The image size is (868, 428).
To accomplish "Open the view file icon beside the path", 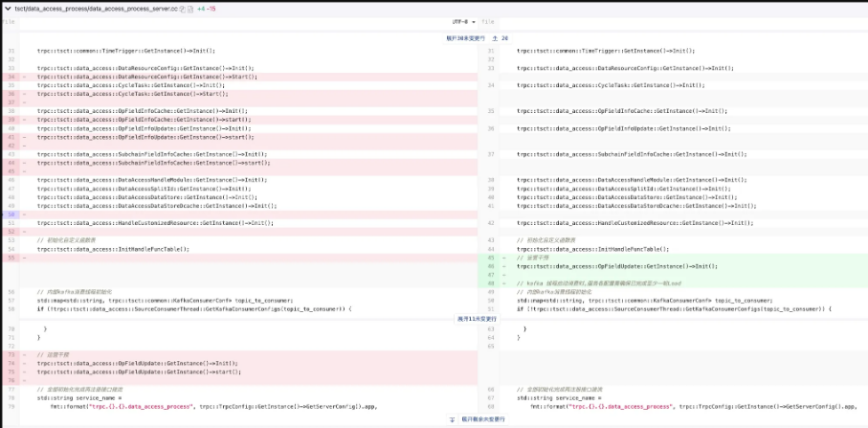I will pos(190,10).
